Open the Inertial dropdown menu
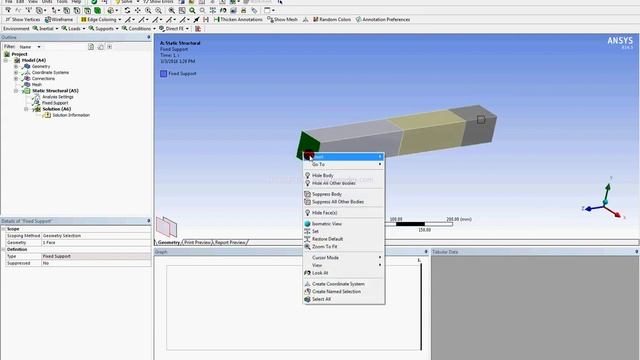640x360 pixels. [45, 29]
